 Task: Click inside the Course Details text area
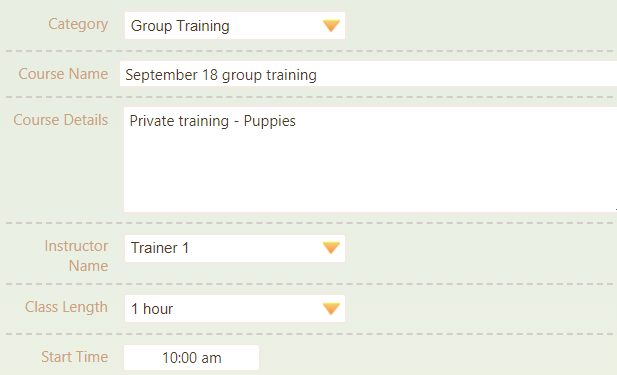pos(370,159)
